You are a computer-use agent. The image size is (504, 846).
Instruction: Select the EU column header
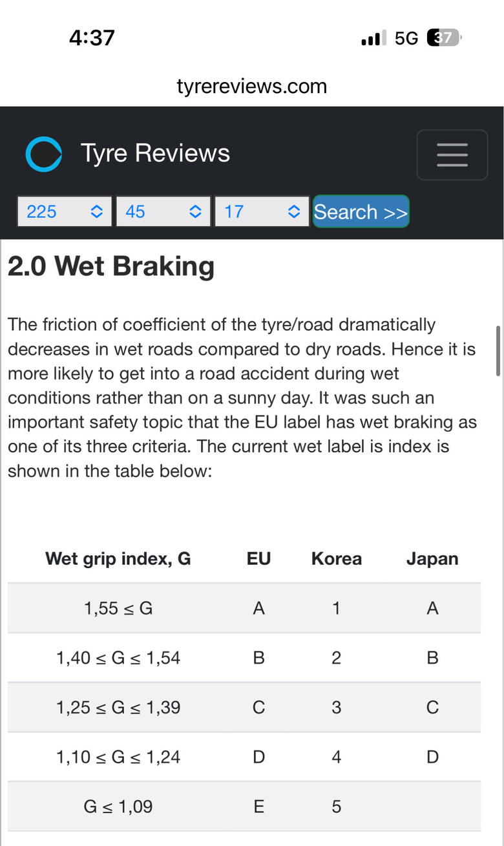(258, 558)
